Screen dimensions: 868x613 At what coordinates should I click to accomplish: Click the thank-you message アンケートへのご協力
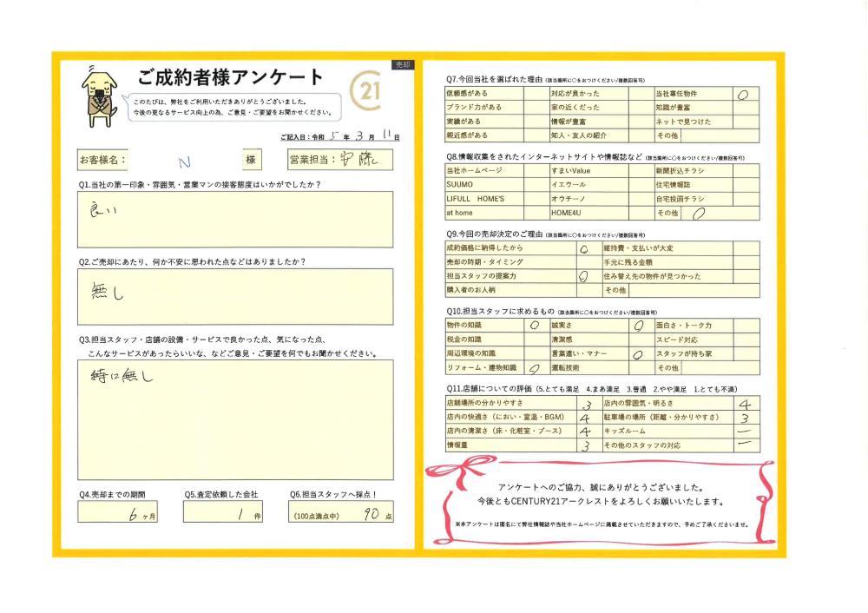coord(601,487)
